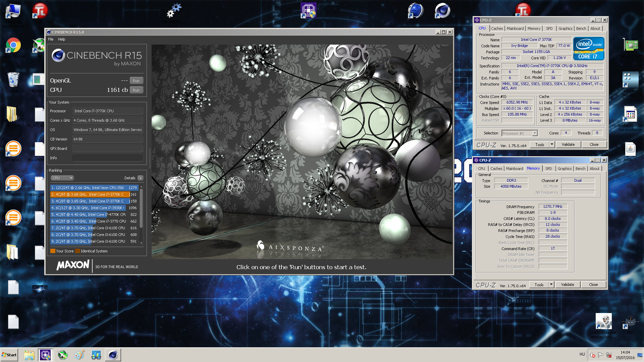Screen dimensions: 644x362
Task: Switch to Bench tab in upper CPU-Z
Action: pos(581,28)
